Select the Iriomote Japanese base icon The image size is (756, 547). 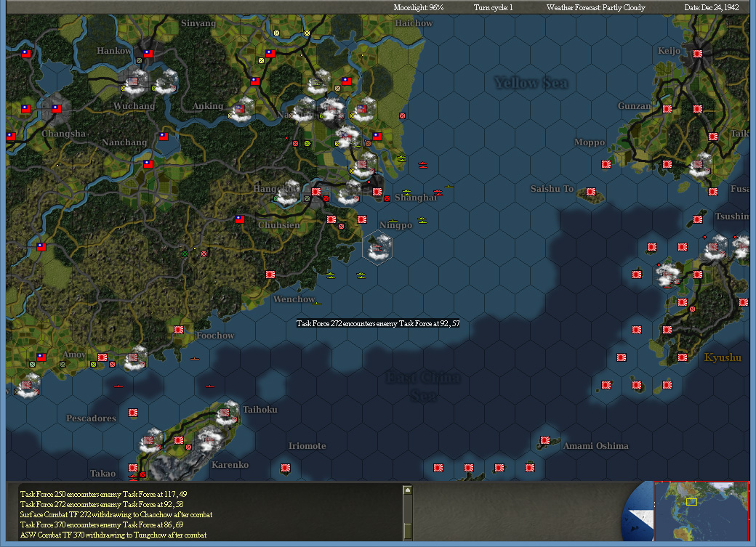click(286, 468)
